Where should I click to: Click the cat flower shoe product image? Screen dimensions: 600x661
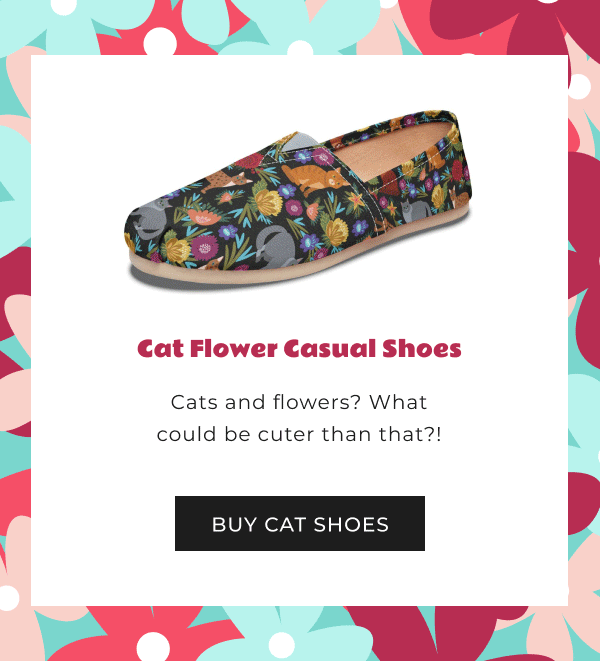[299, 199]
